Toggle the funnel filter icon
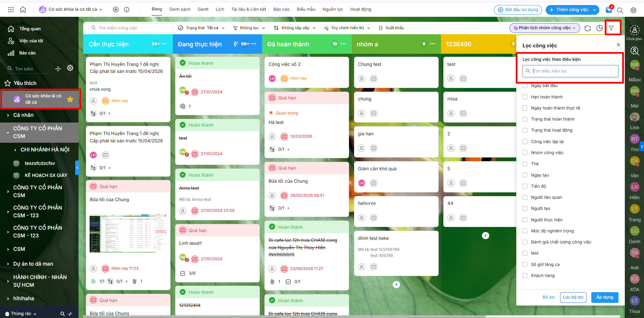 tap(611, 28)
